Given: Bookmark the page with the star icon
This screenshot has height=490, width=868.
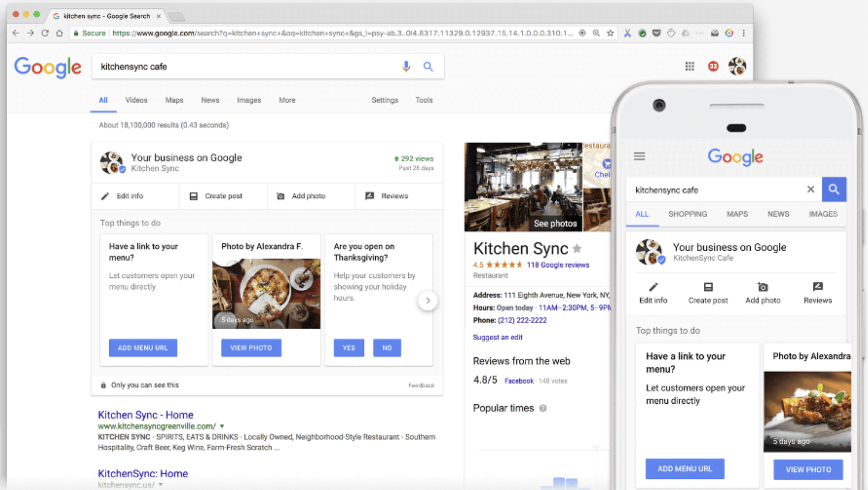Looking at the screenshot, I should [x=610, y=33].
